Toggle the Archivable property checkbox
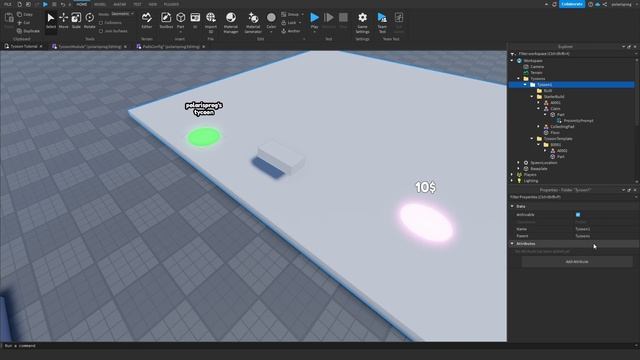640x360 pixels. click(578, 215)
